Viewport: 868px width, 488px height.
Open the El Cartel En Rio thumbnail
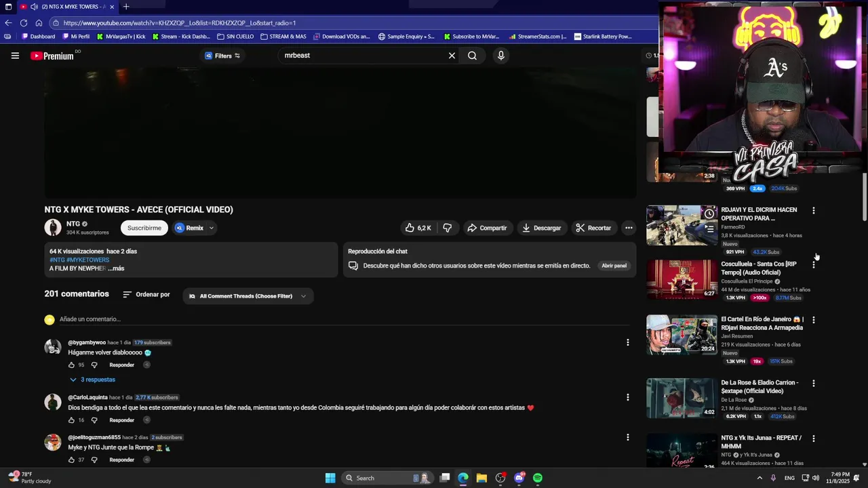click(x=682, y=334)
